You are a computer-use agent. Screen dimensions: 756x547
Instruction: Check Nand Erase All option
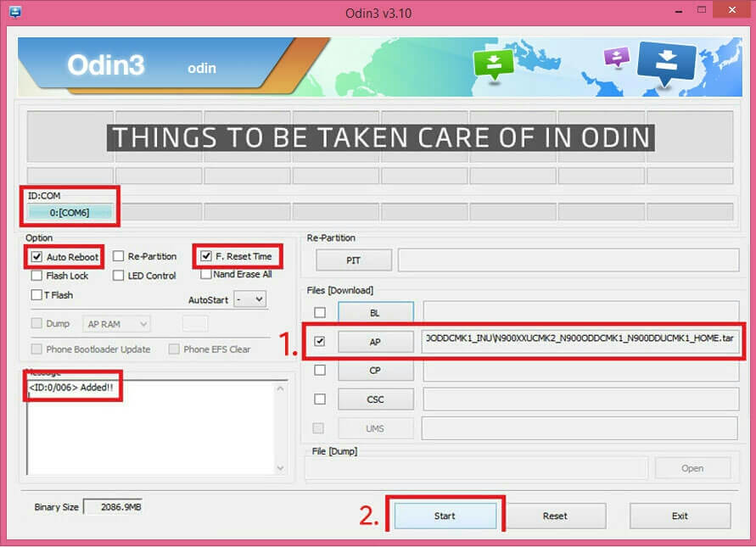[x=206, y=274]
